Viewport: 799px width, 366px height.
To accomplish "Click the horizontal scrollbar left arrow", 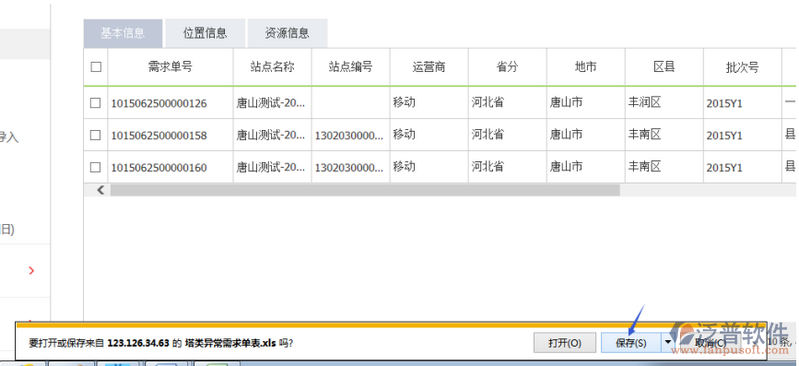I will 100,190.
